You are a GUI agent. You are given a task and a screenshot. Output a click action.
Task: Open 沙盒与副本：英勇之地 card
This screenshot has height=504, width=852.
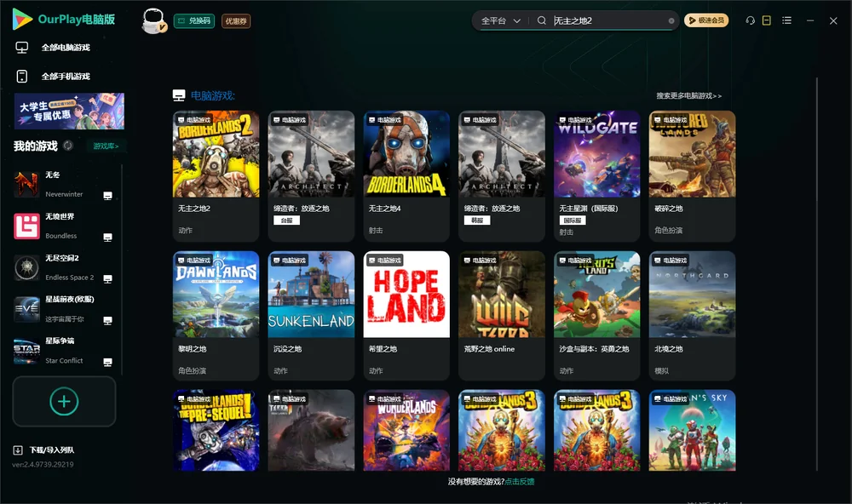tap(596, 316)
